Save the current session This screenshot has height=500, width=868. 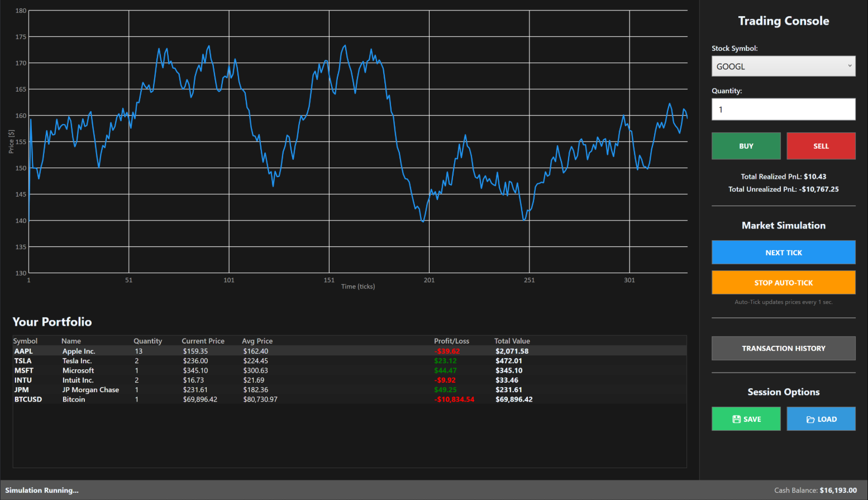point(746,418)
